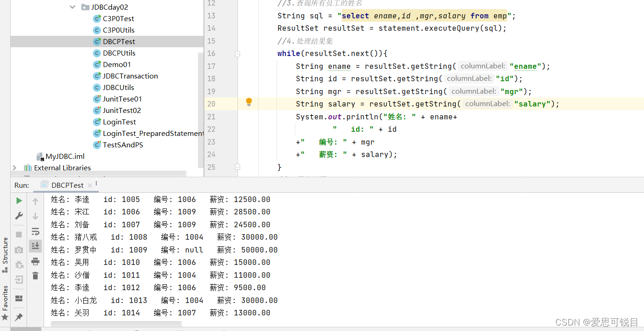The height and width of the screenshot is (331, 644).
Task: Collapse the code fold marker at line 16
Action: point(237,53)
